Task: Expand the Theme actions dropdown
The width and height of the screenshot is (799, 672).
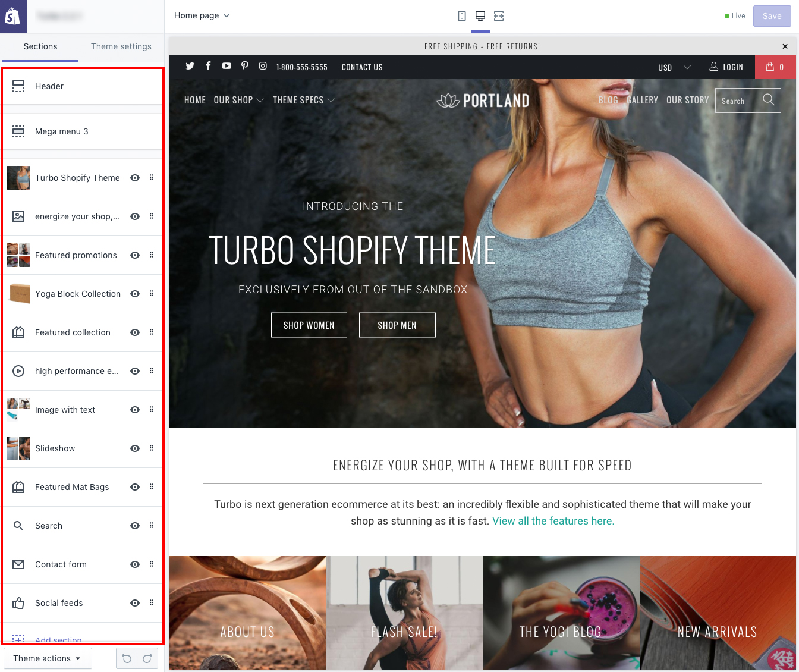Action: point(48,658)
